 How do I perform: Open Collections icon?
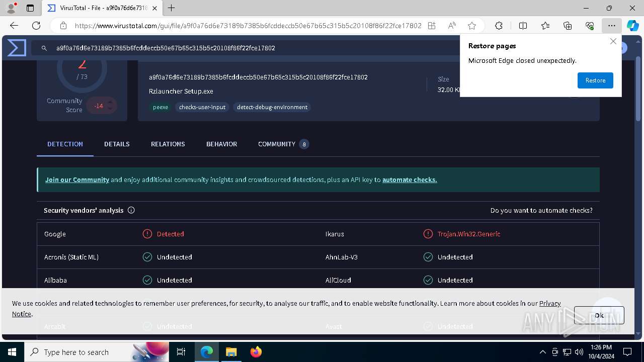click(568, 26)
